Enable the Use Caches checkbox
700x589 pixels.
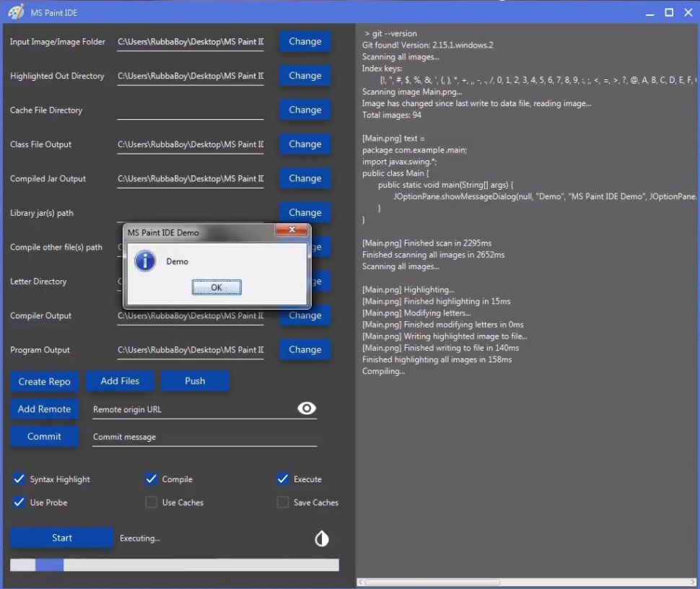tap(151, 502)
